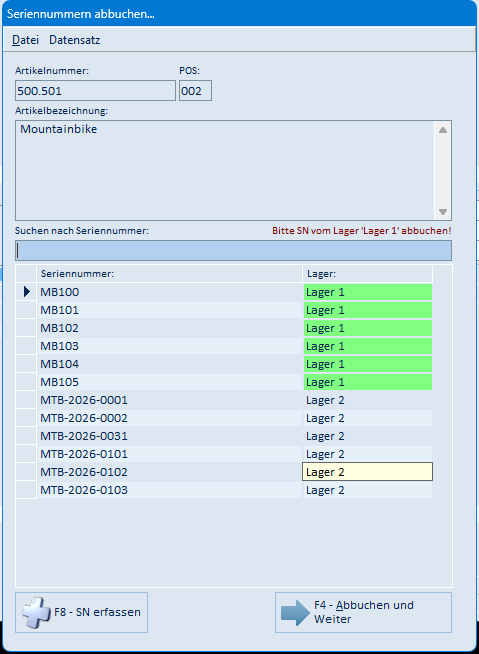Click the plus icon for SN erfassen
479x654 pixels.
coord(37,612)
